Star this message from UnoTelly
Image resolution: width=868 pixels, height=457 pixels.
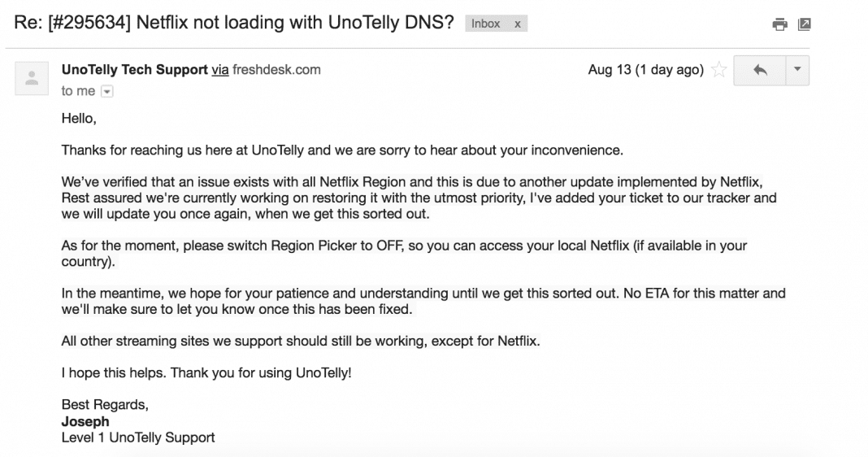(x=718, y=70)
